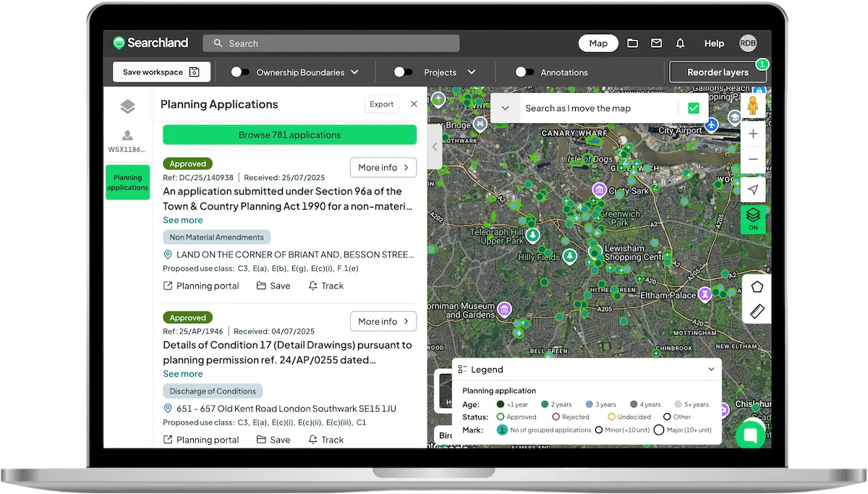Click the layers stack icon in sidebar

(x=128, y=107)
